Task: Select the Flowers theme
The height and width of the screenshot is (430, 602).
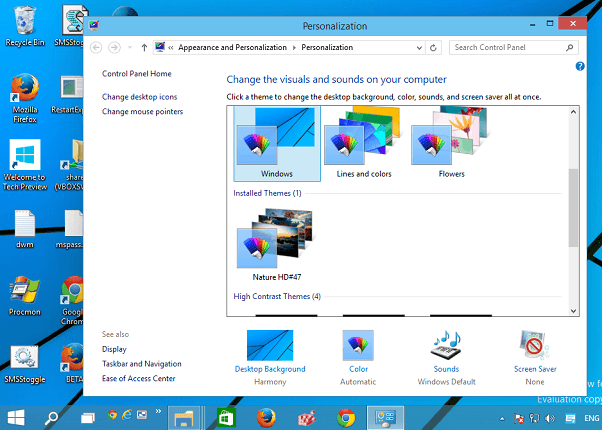Action: coord(451,144)
